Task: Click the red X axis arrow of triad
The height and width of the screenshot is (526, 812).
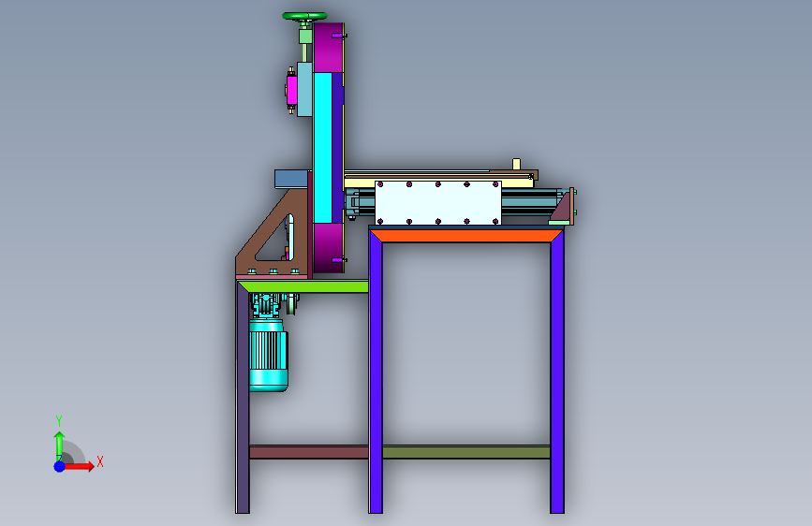Action: 79,466
